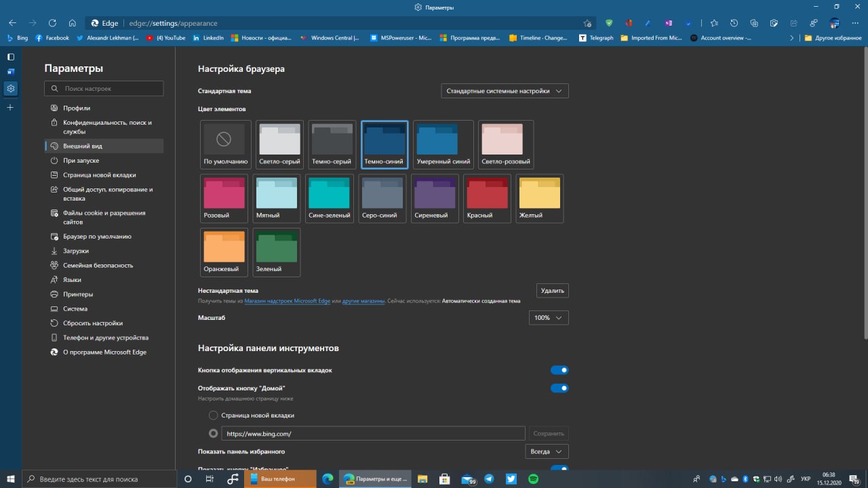
Task: Select the 'Мятный' color theme
Action: pos(277,199)
